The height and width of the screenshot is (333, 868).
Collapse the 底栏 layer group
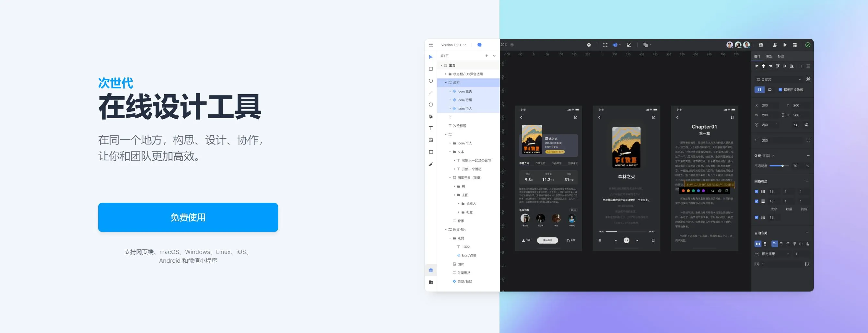click(445, 83)
